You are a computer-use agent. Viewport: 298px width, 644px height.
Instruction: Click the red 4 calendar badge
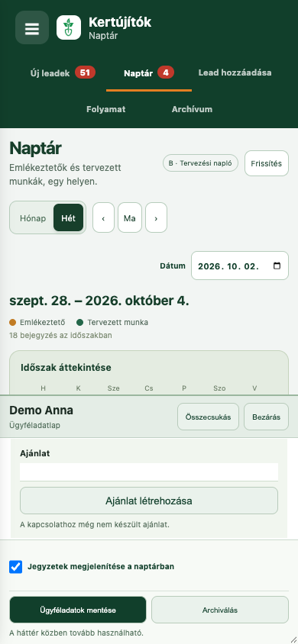(x=166, y=72)
